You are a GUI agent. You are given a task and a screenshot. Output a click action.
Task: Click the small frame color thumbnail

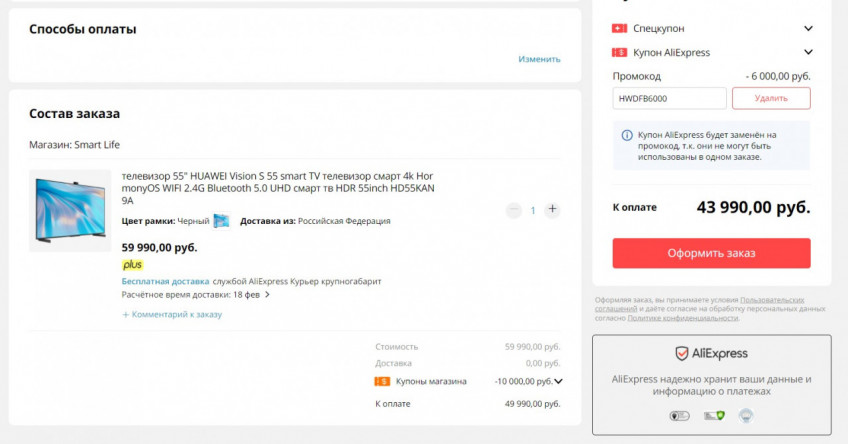tap(221, 221)
